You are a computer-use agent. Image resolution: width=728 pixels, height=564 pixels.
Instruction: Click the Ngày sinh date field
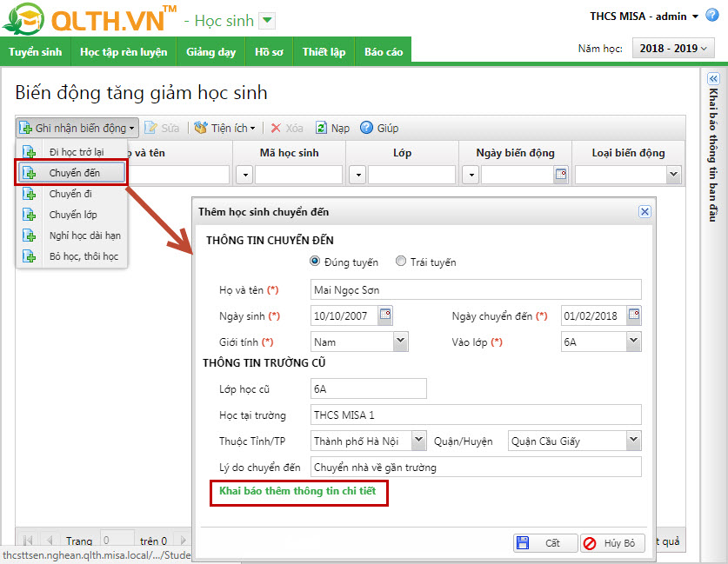pyautogui.click(x=344, y=315)
